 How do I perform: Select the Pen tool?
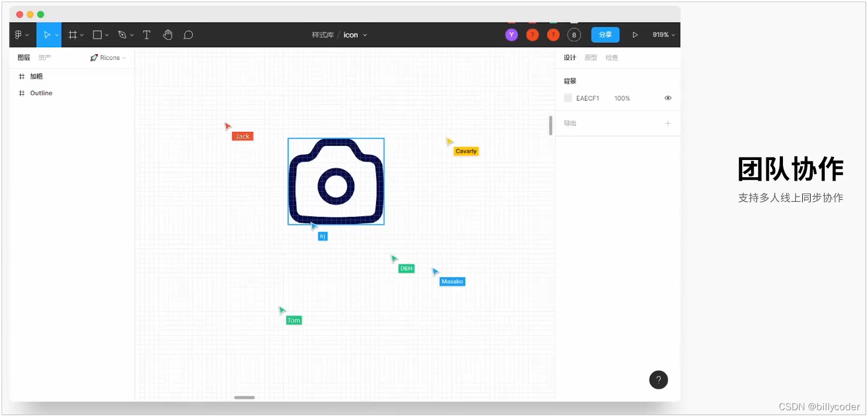pos(122,35)
